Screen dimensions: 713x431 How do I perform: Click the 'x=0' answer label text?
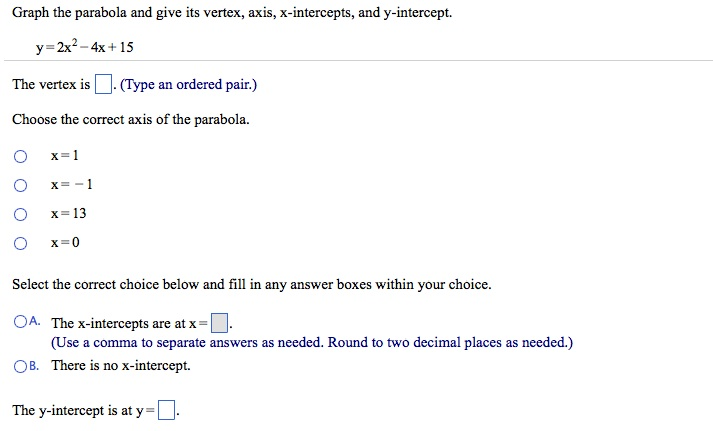(x=64, y=243)
